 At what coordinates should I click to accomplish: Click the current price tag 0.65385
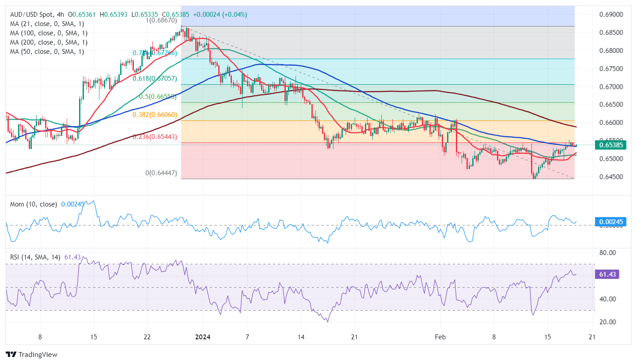611,145
